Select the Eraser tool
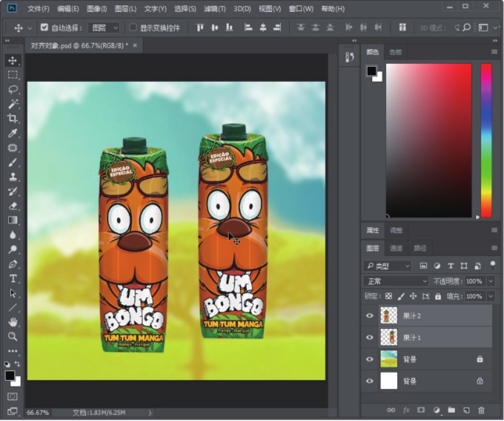 click(13, 206)
